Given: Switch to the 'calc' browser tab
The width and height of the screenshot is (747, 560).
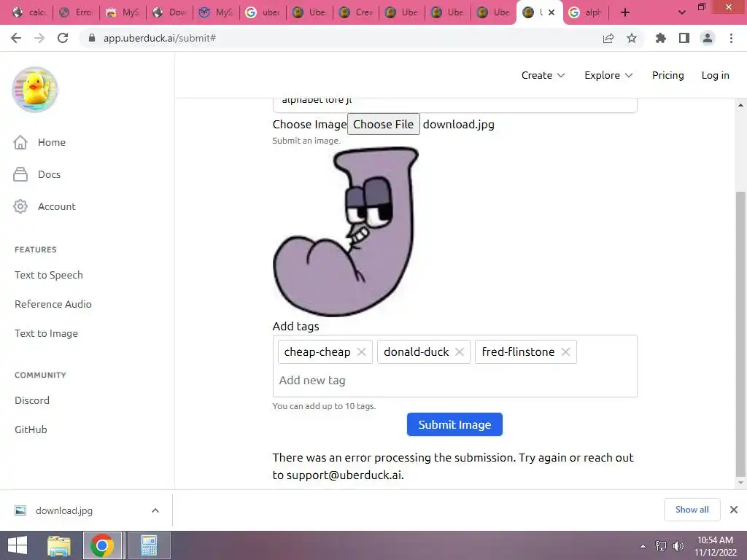Looking at the screenshot, I should [x=29, y=12].
